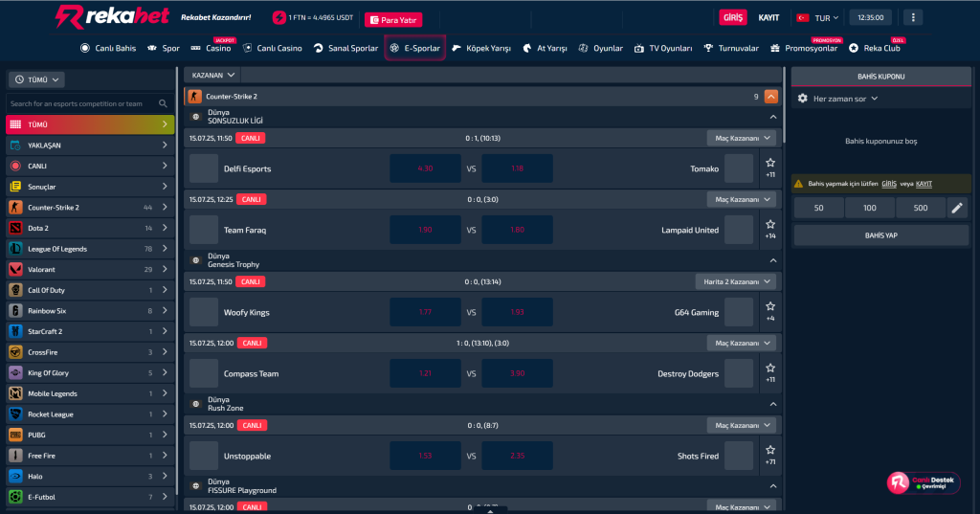Select the TÜMÜ all-games sidebar row
Viewport: 980px width, 514px height.
tap(90, 124)
